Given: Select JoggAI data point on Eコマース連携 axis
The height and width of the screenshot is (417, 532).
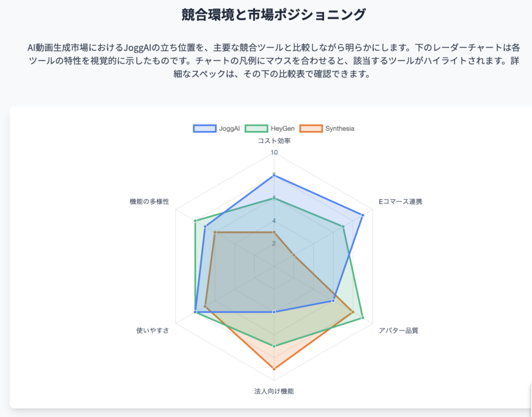Looking at the screenshot, I should pos(363,215).
